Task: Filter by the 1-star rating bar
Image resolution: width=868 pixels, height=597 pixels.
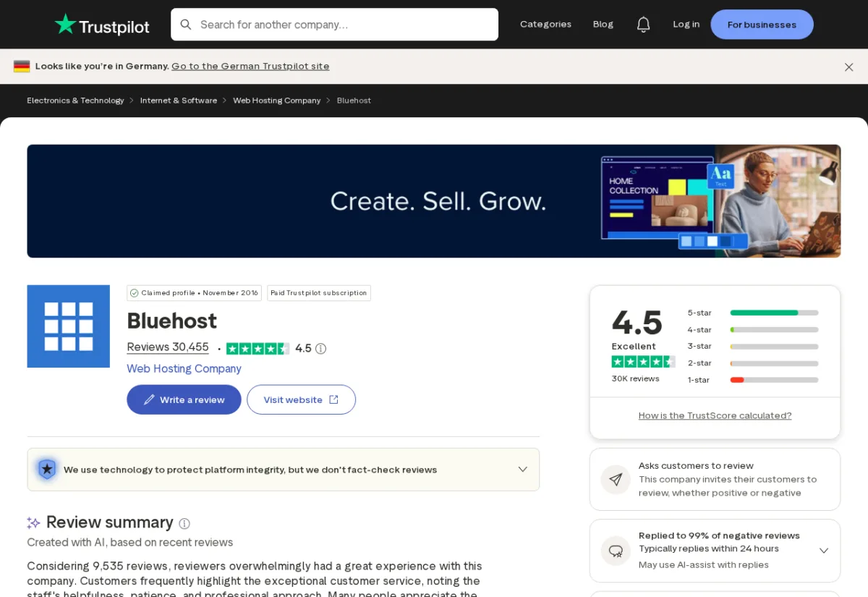Action: (752, 380)
